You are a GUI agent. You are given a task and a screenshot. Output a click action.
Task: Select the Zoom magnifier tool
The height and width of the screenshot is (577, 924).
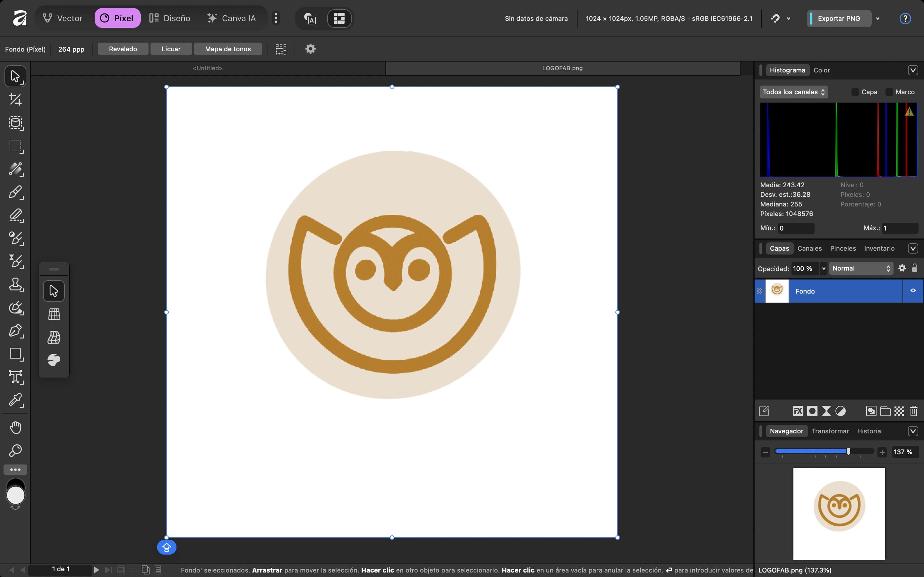tap(15, 450)
